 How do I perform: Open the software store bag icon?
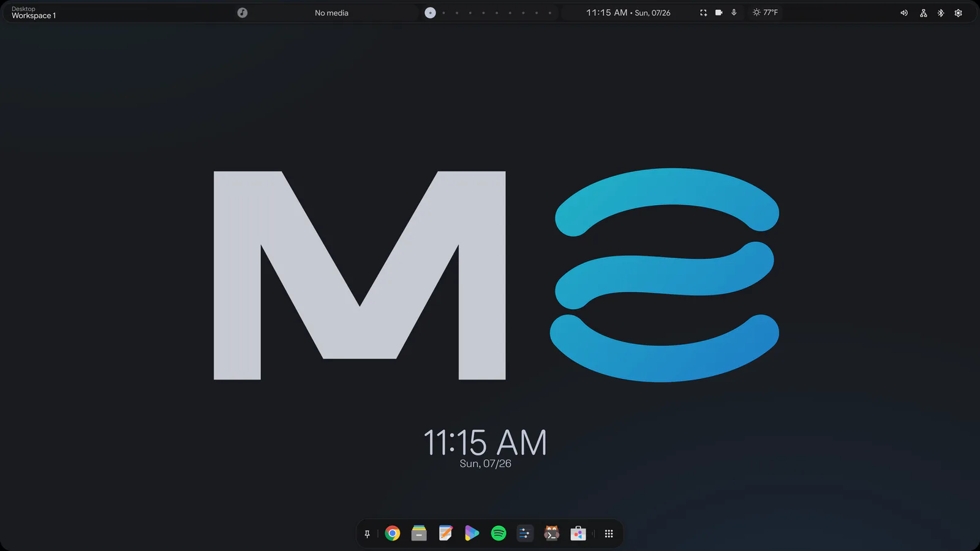(578, 533)
